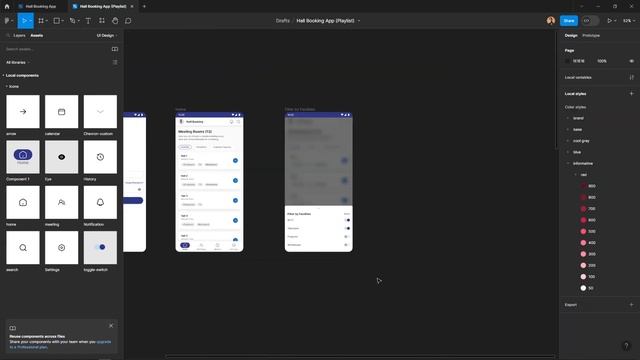The width and height of the screenshot is (640, 360).
Task: Click the search magnifier in left panel
Action: pos(8,36)
